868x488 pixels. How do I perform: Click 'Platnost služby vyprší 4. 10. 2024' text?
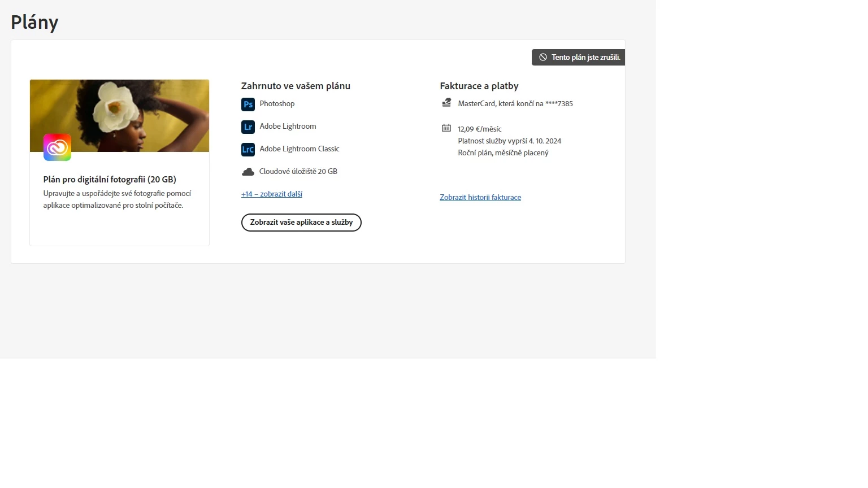[509, 141]
